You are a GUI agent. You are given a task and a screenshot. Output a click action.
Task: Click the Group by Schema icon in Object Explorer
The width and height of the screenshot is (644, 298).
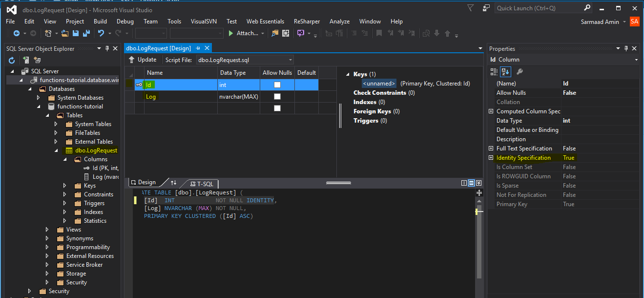click(x=37, y=60)
